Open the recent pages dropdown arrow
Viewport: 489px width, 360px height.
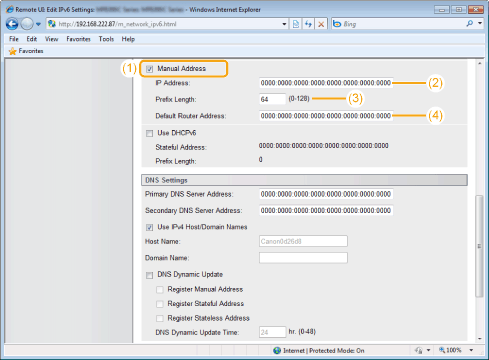pos(38,24)
